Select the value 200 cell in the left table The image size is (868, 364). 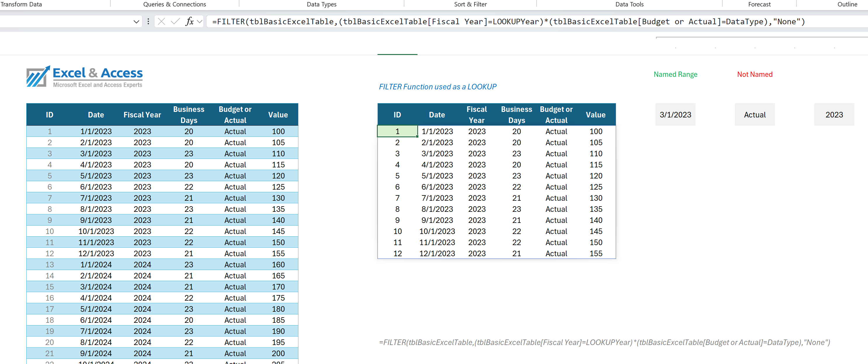[278, 353]
